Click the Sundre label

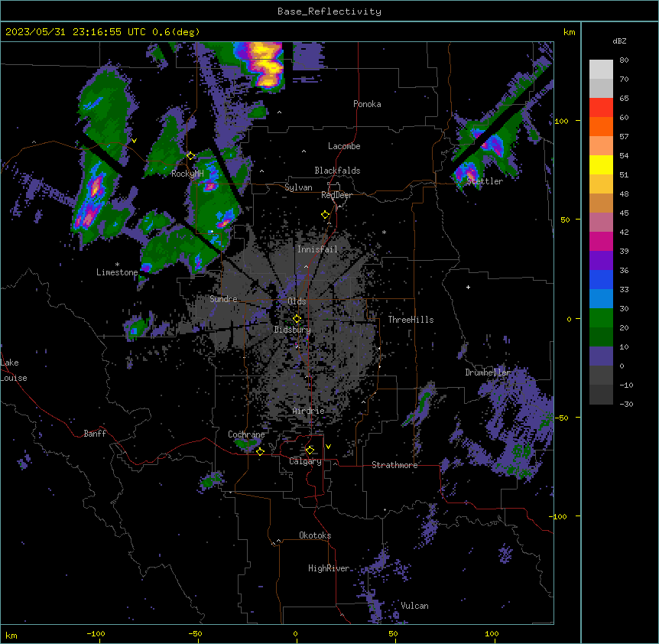coord(223,299)
